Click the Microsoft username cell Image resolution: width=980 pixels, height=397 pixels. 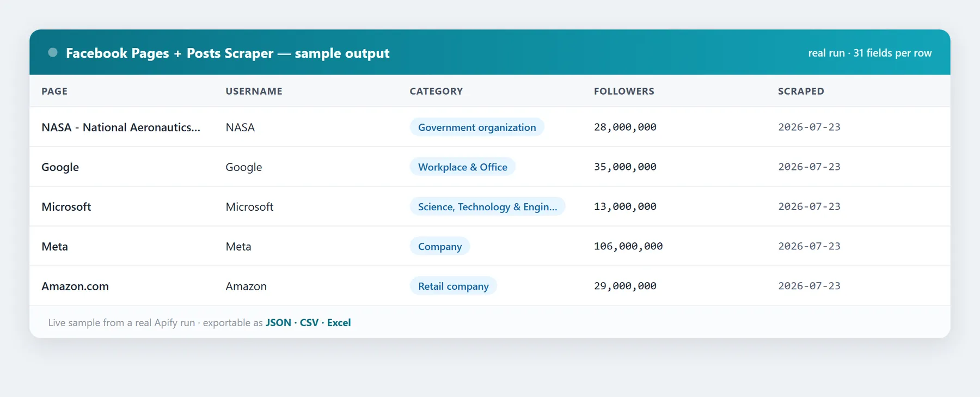point(249,206)
